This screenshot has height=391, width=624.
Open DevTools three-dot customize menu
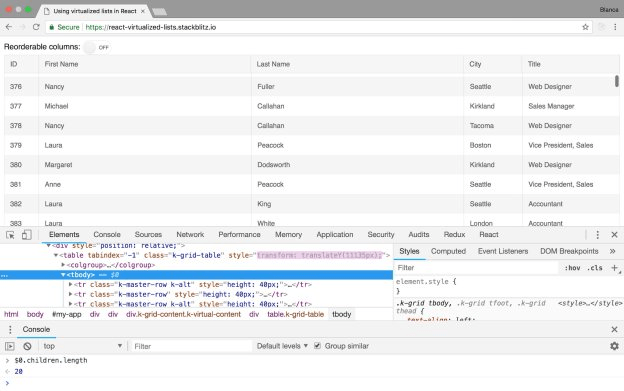click(597, 235)
